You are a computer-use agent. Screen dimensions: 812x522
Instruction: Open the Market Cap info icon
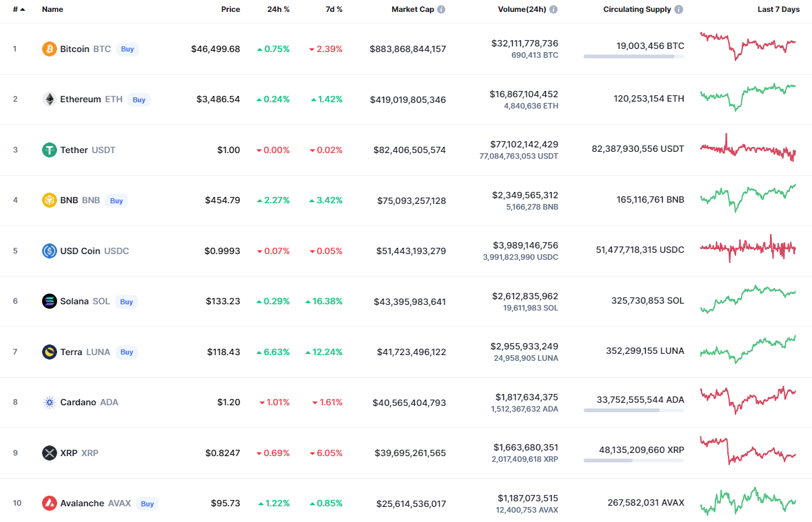click(441, 9)
